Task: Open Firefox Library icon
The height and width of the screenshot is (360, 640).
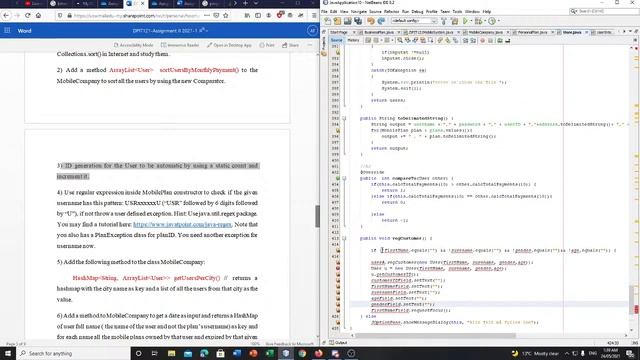Action: coord(247,16)
